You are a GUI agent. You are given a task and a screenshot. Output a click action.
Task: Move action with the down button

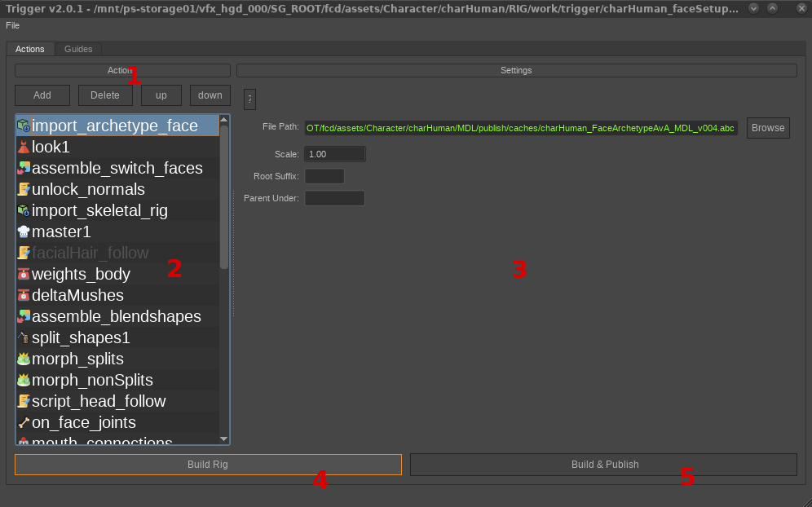click(210, 95)
